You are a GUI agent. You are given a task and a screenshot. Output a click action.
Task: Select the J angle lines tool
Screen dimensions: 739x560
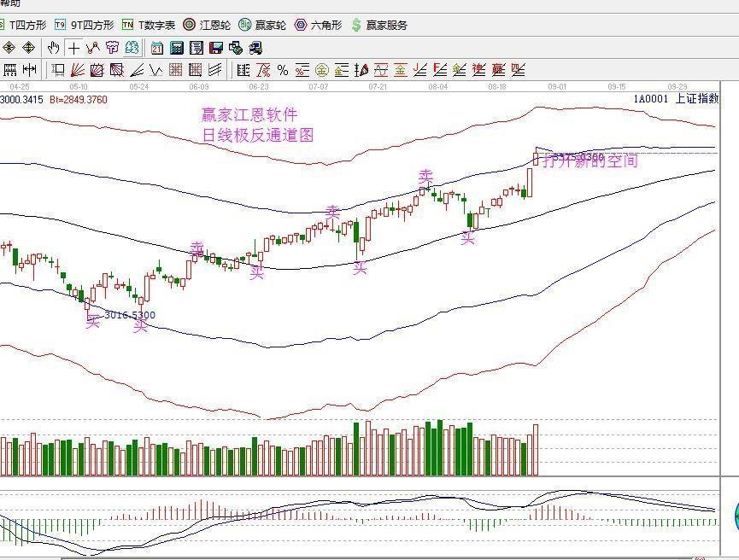pos(420,71)
